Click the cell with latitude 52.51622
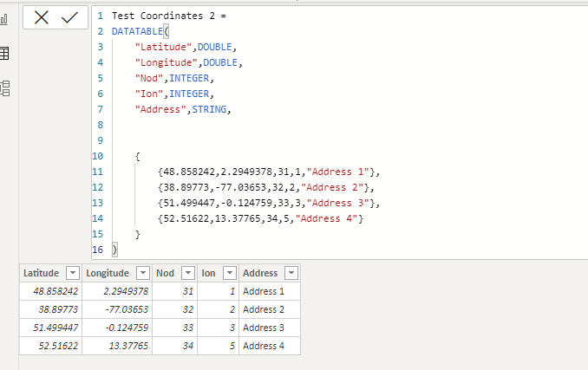The width and height of the screenshot is (588, 370). [50, 346]
